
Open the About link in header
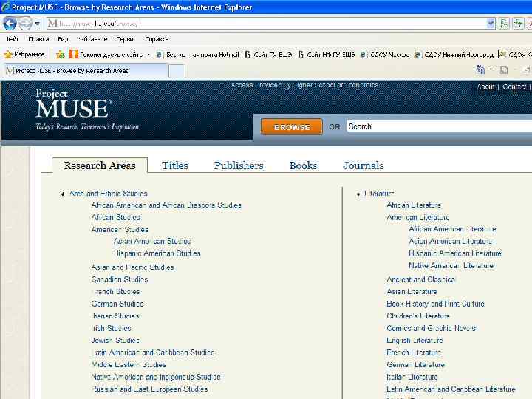pos(485,87)
